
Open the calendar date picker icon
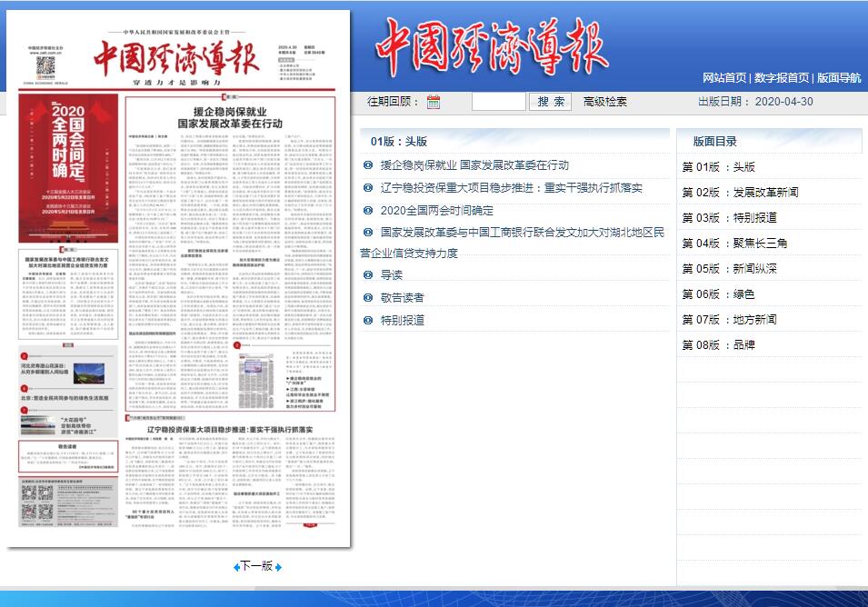point(434,102)
